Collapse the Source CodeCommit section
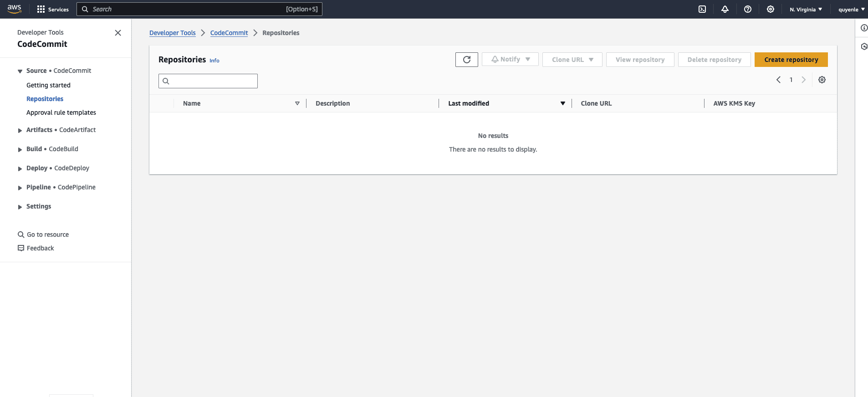The image size is (868, 397). (x=20, y=71)
